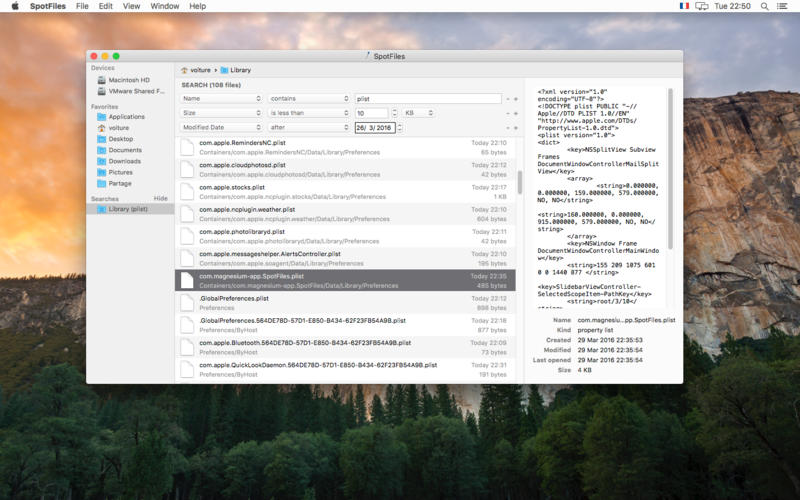Add a criterion after Modified Date row (plus)
Viewport: 800px width, 500px height.
[x=516, y=128]
